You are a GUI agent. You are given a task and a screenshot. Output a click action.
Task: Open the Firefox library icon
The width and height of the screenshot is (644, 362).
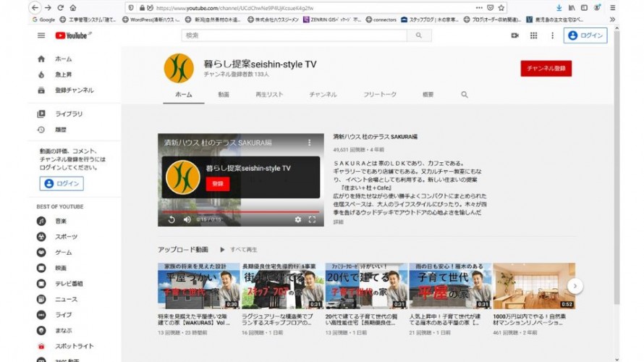point(572,8)
